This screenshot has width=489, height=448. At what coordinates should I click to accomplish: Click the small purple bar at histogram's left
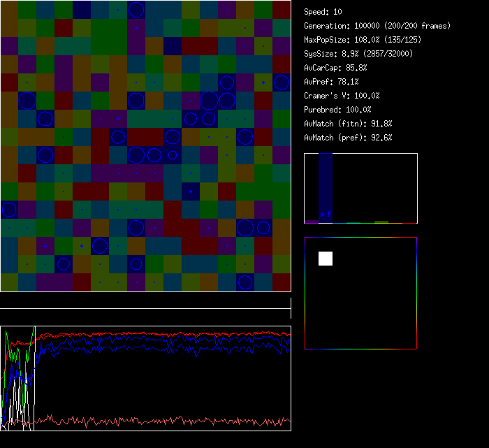click(x=312, y=222)
